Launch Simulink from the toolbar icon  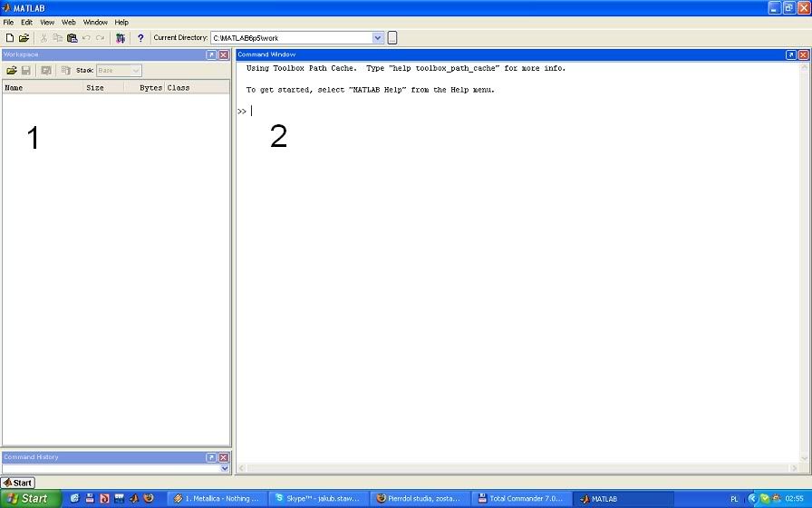[x=121, y=38]
